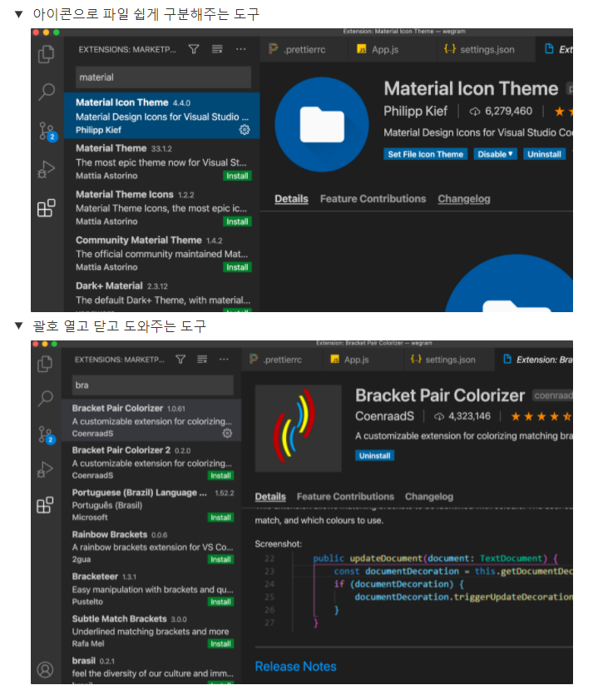Open the CoenraadS publisher link in details header
The height and width of the screenshot is (700, 603).
click(384, 416)
